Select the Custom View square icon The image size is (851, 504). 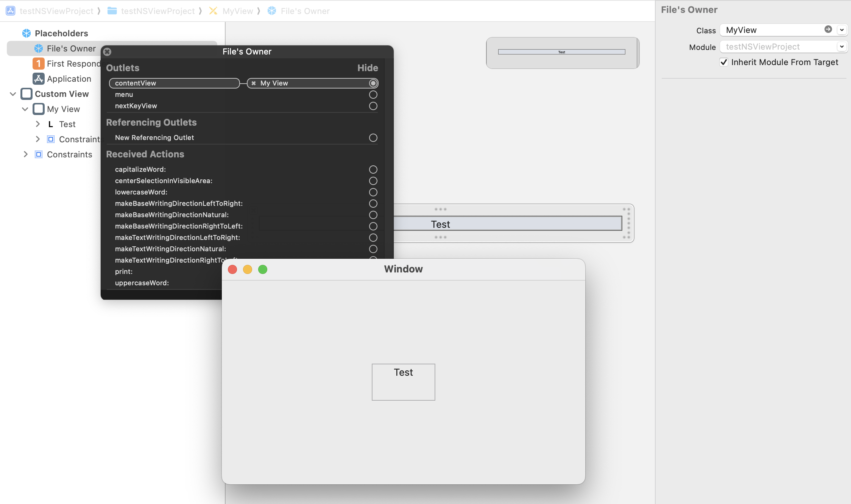tap(26, 94)
